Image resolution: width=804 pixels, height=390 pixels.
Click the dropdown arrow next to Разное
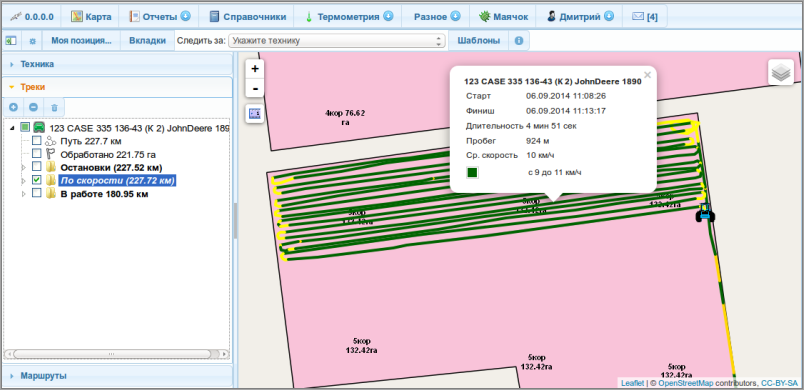(x=455, y=16)
